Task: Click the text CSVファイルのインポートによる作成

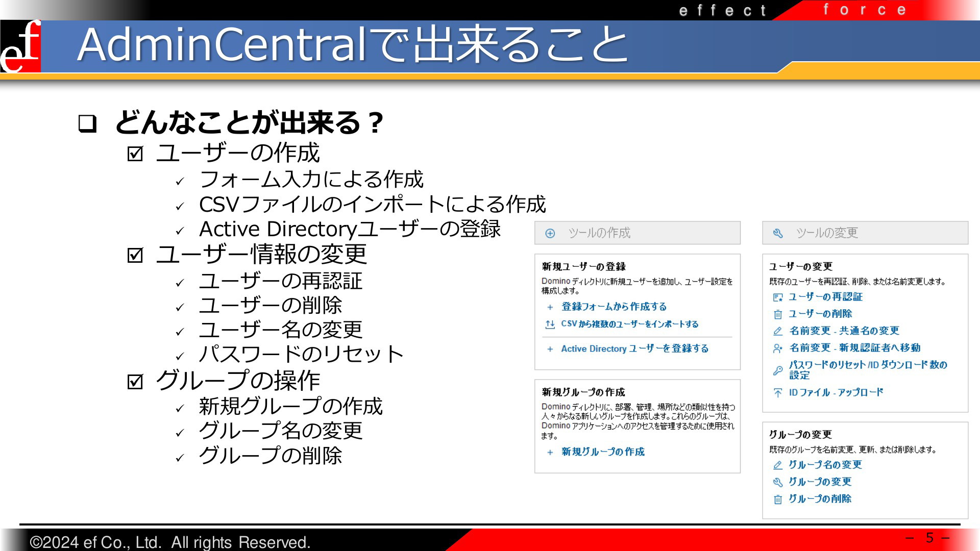Action: pyautogui.click(x=373, y=205)
